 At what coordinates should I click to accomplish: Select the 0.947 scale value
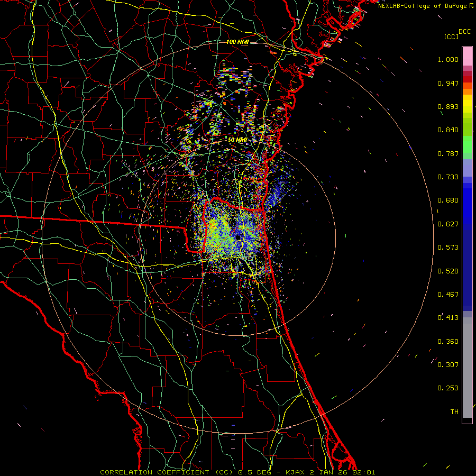point(448,83)
